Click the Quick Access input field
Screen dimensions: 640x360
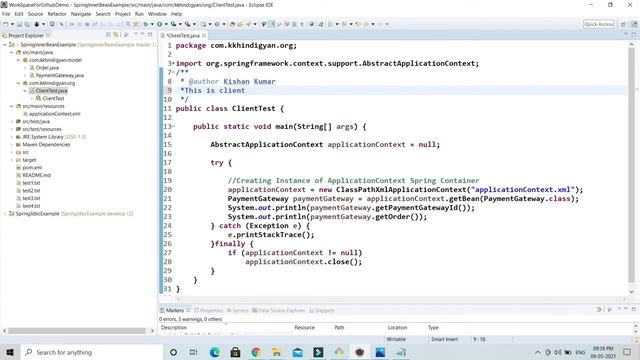click(599, 24)
